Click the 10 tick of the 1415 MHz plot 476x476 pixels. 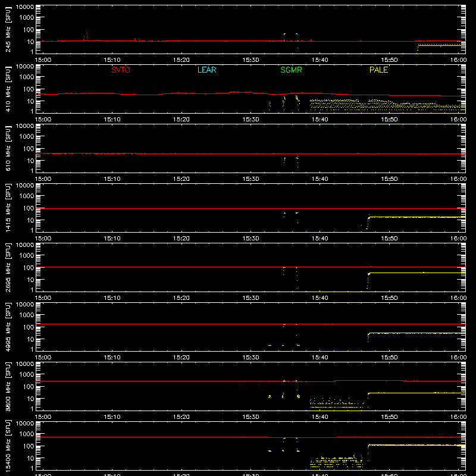click(x=30, y=220)
